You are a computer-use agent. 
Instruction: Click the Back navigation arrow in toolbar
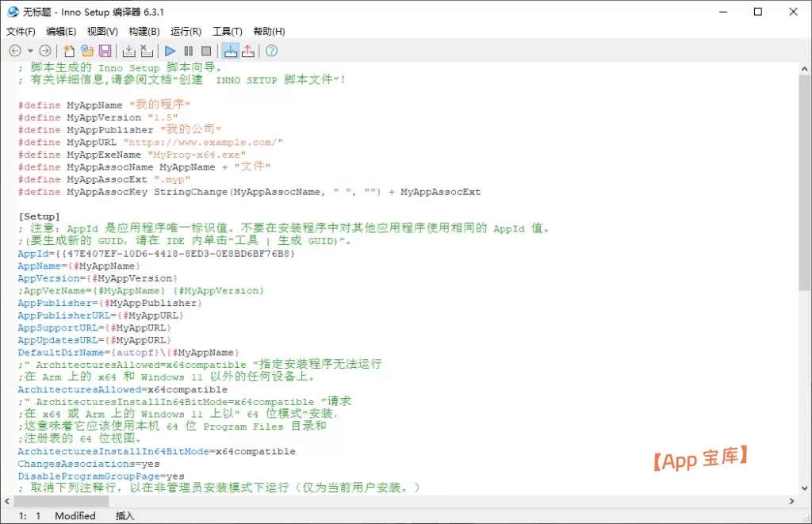tap(14, 51)
